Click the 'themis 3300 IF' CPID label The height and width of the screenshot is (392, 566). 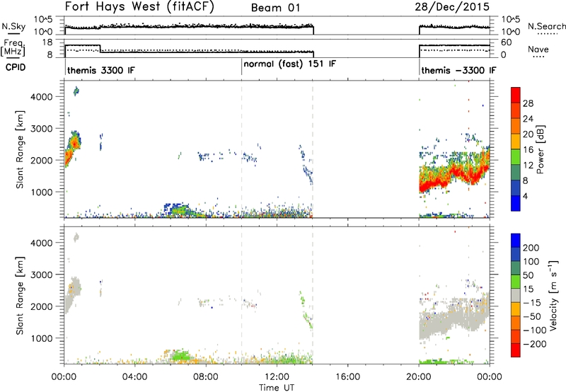(100, 70)
